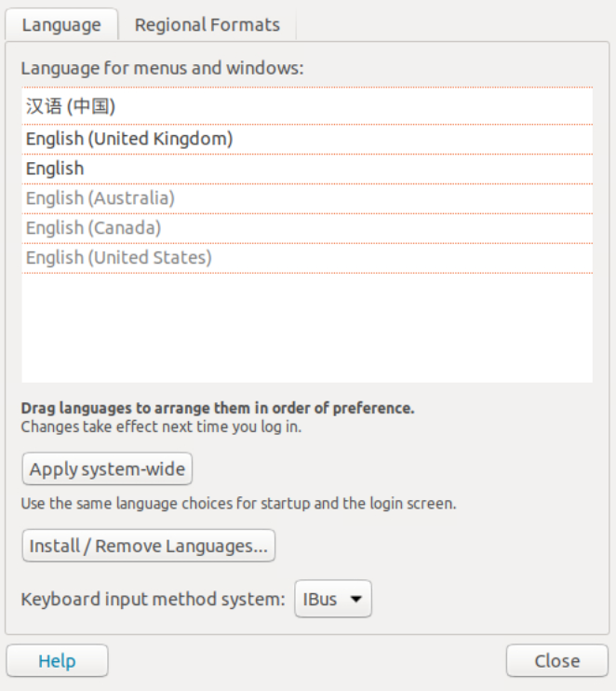
Task: Choose the plain English list entry
Action: tap(55, 169)
